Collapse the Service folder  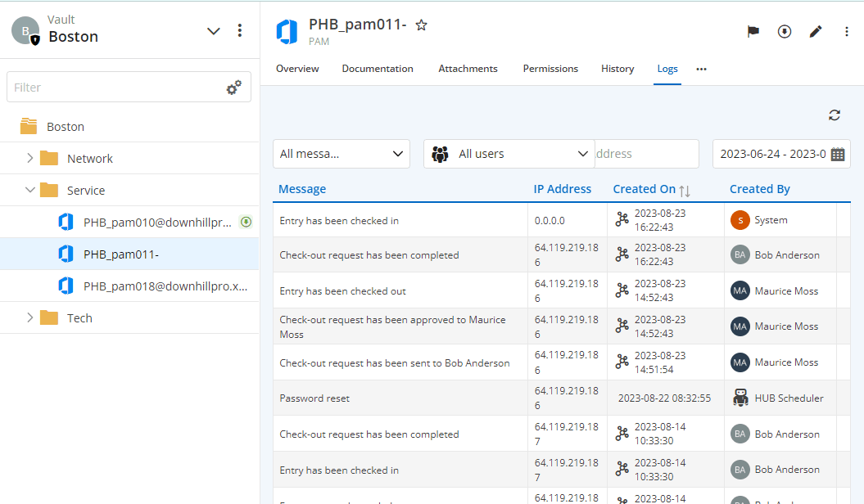[30, 191]
